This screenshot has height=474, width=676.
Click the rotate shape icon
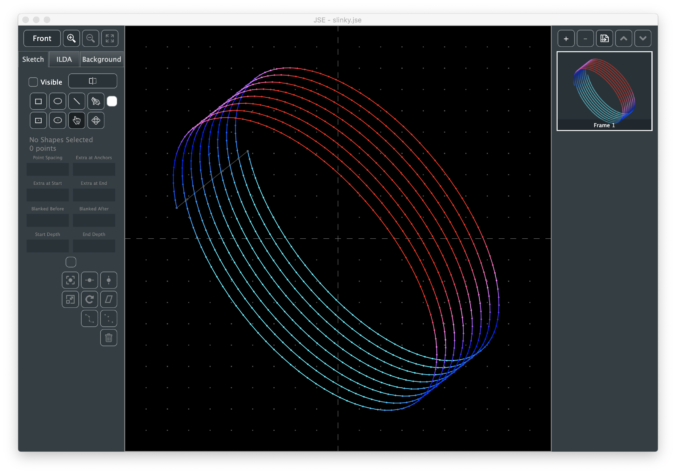coord(89,299)
